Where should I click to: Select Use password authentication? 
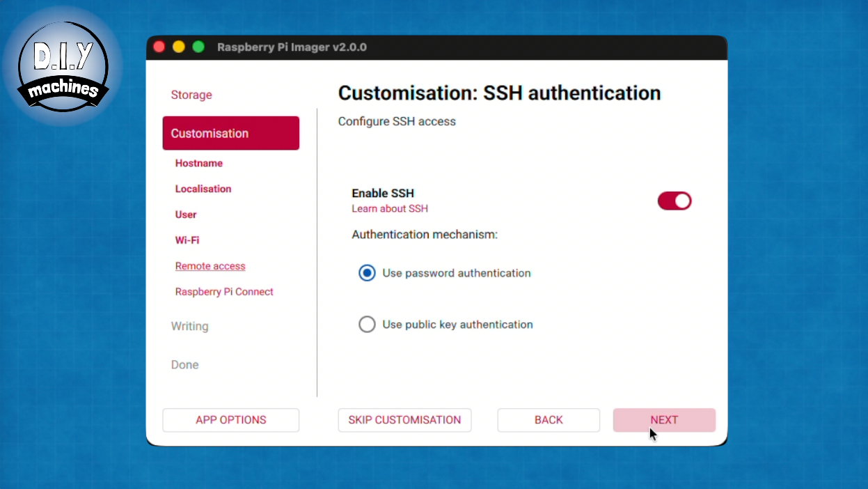(x=367, y=273)
